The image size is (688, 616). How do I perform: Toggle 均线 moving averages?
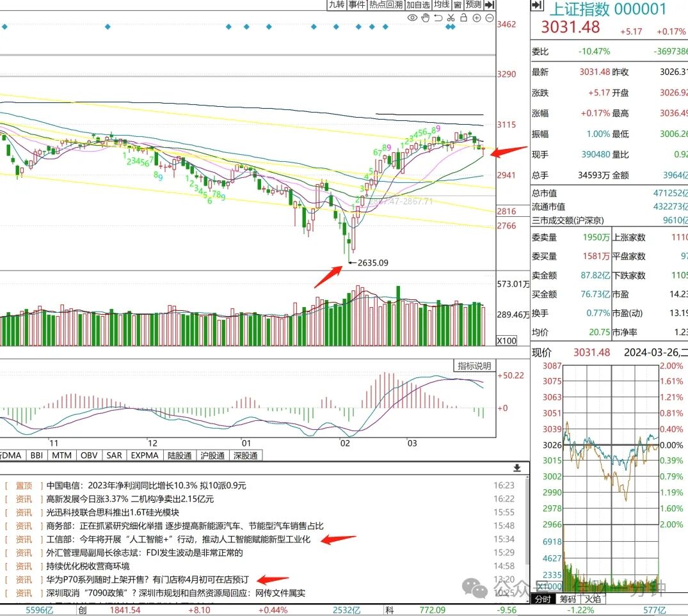(x=442, y=5)
